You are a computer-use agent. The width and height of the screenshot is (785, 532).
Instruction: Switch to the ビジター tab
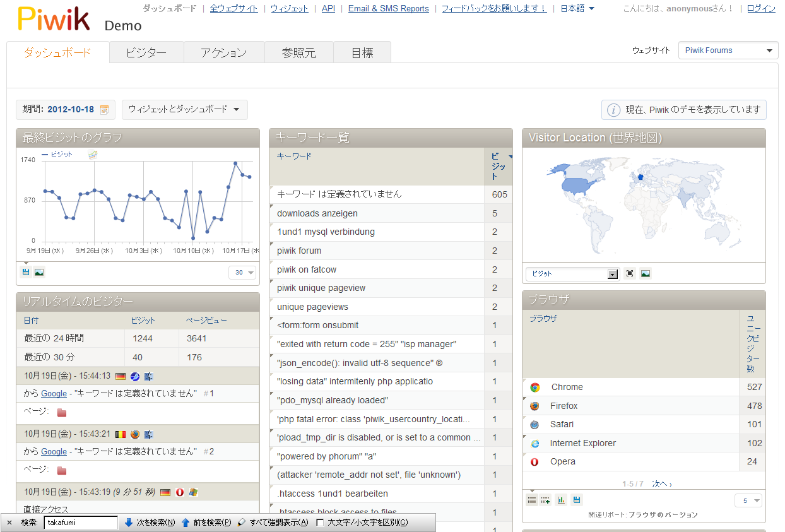pyautogui.click(x=146, y=53)
